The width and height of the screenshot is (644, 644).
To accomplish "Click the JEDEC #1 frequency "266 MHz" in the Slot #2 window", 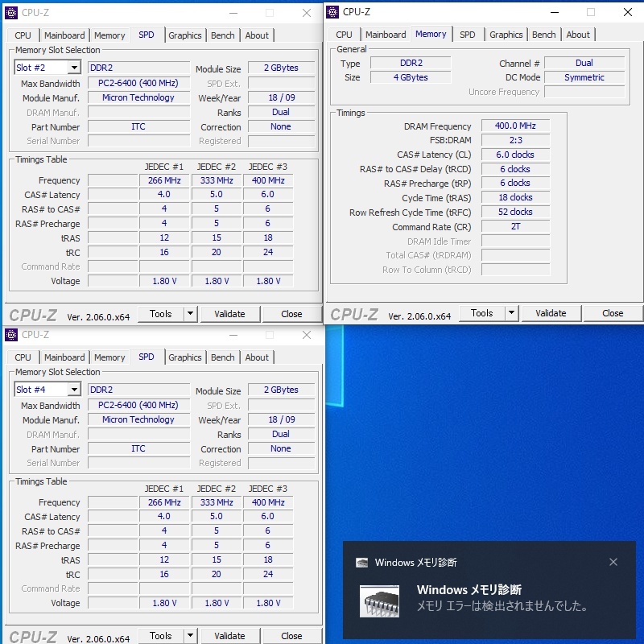I will [164, 180].
